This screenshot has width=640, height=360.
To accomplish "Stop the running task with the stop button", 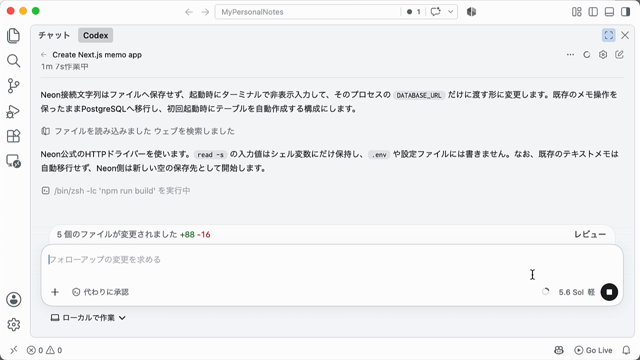I will (x=609, y=292).
